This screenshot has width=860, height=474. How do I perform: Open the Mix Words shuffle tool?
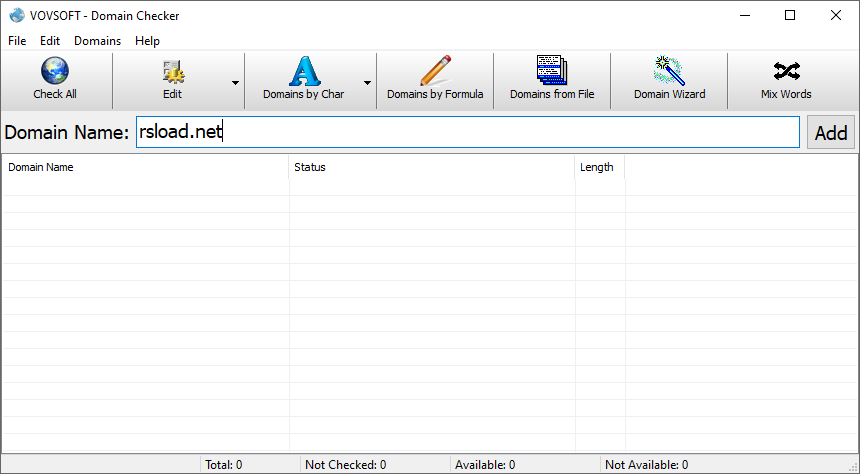[786, 81]
